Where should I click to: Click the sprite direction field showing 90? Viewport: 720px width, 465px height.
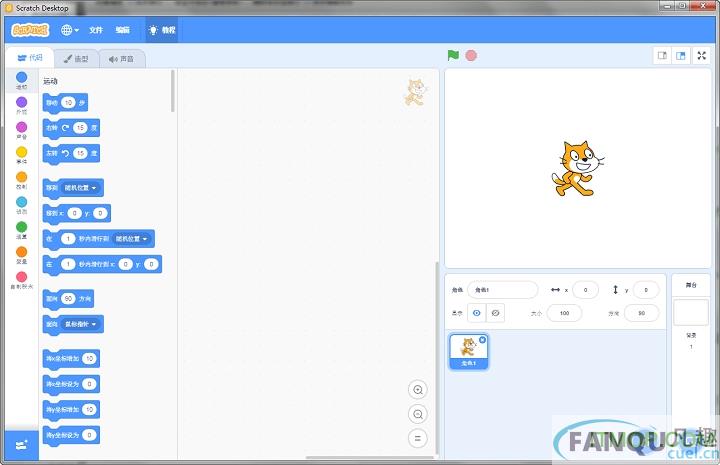tap(641, 313)
